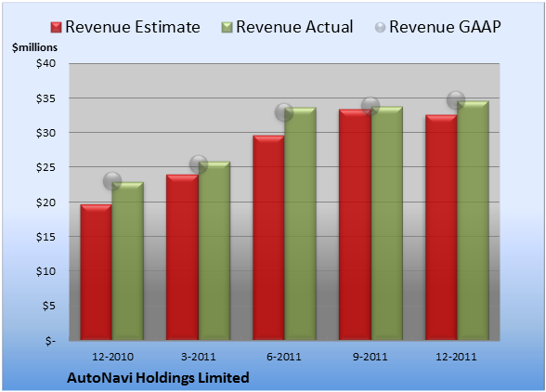Screen dimensions: 546x392
Task: Select the green actual bar for 12-2011
Action: (x=473, y=220)
